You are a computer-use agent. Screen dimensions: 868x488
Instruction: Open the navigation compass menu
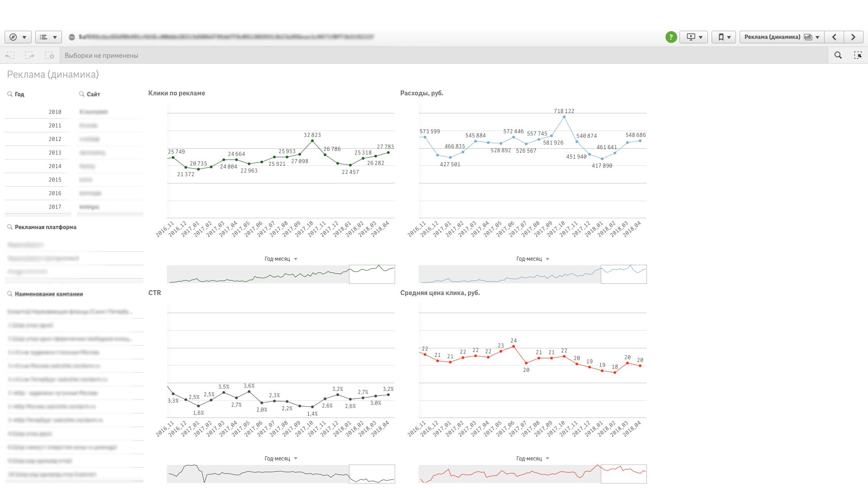(18, 37)
